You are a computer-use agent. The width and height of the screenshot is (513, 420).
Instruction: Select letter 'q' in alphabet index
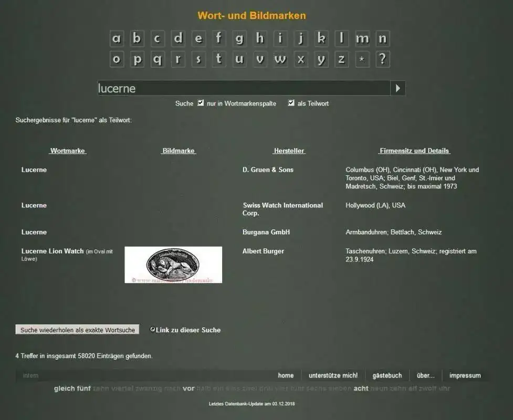click(158, 59)
